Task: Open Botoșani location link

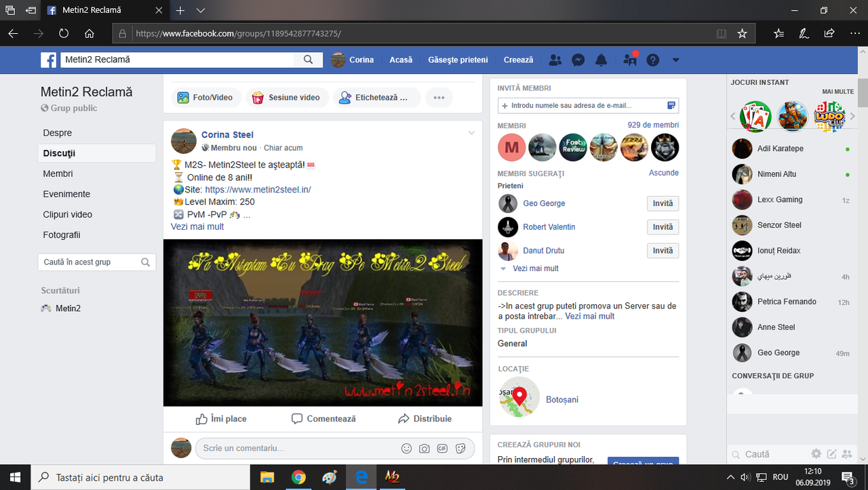Action: [562, 400]
